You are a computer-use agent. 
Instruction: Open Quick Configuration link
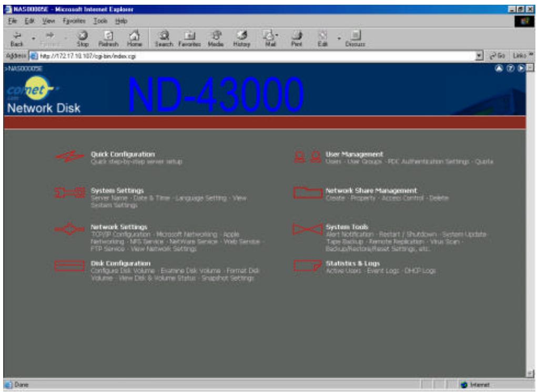pyautogui.click(x=123, y=154)
